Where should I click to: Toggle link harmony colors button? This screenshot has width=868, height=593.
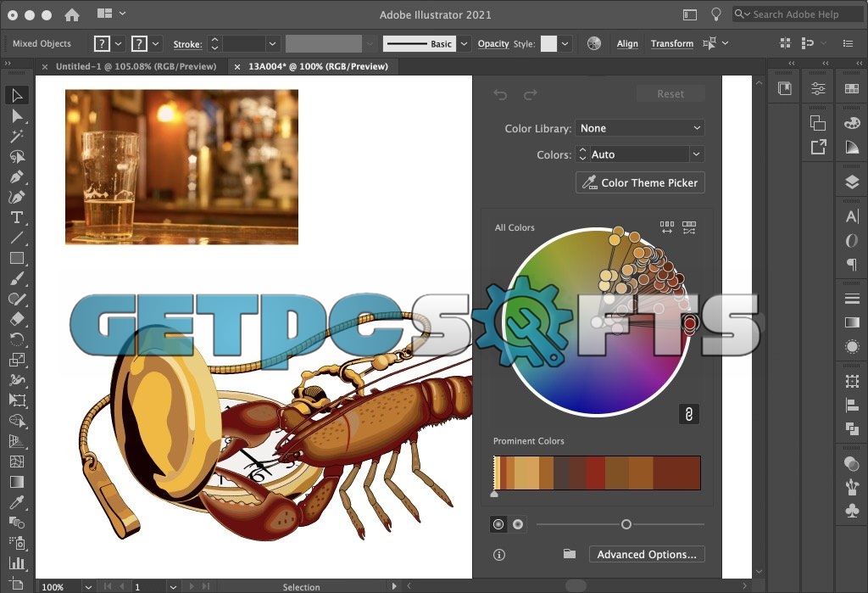(x=688, y=414)
